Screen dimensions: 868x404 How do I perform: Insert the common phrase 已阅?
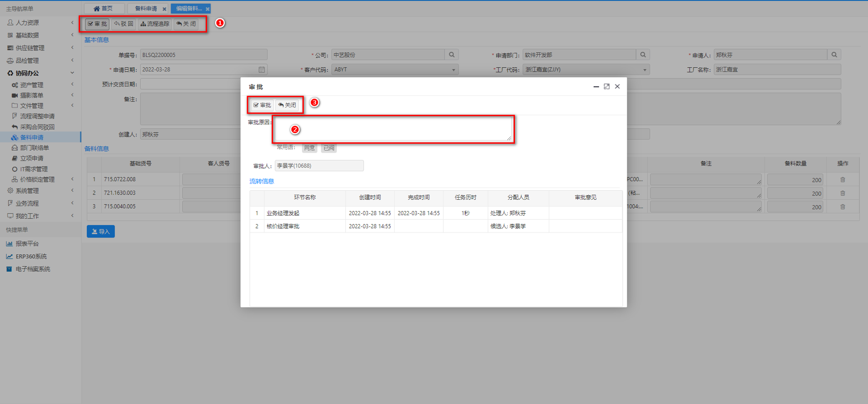(329, 148)
